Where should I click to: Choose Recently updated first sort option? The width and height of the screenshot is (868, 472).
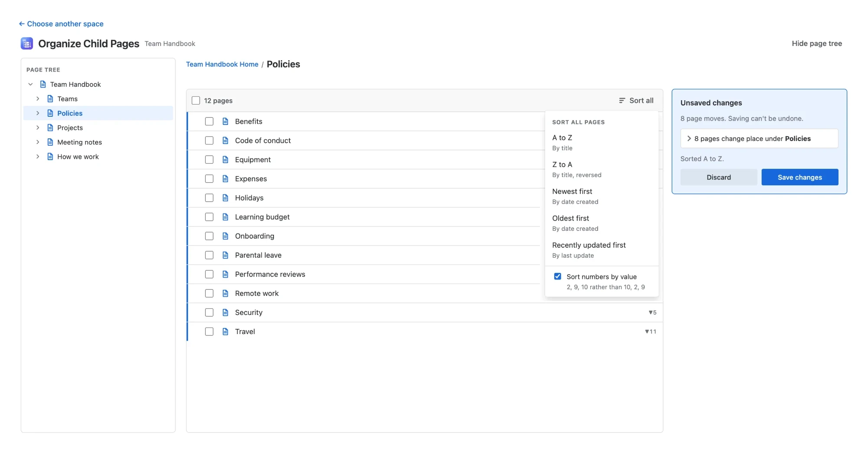point(602,250)
